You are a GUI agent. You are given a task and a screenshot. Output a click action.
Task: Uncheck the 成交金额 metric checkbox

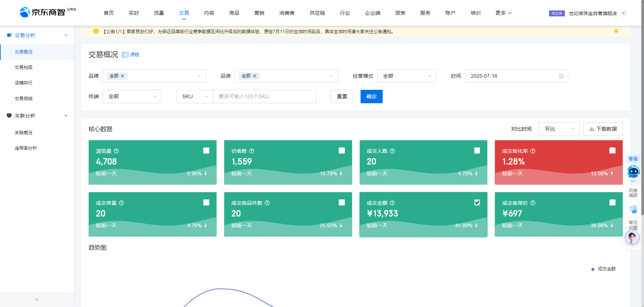477,202
